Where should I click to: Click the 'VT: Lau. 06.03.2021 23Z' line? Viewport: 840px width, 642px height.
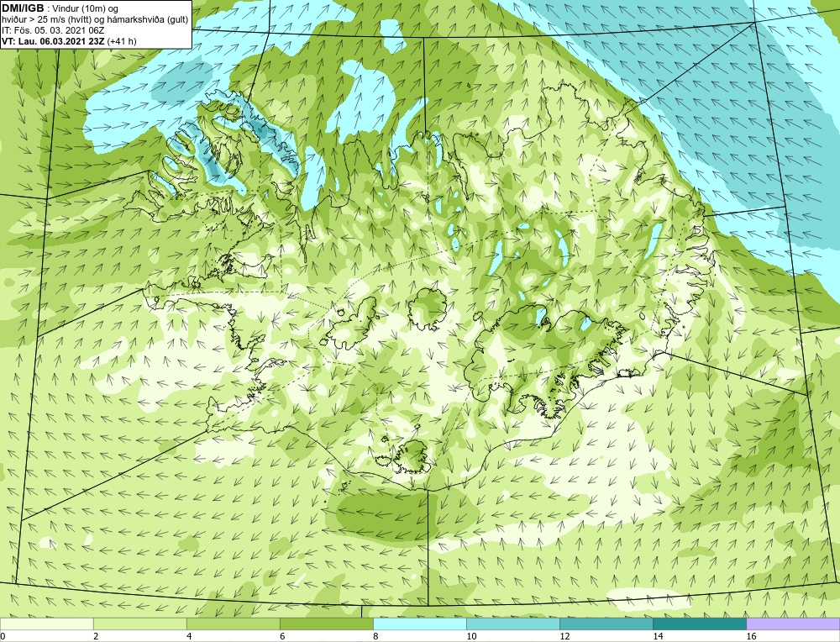[54, 41]
